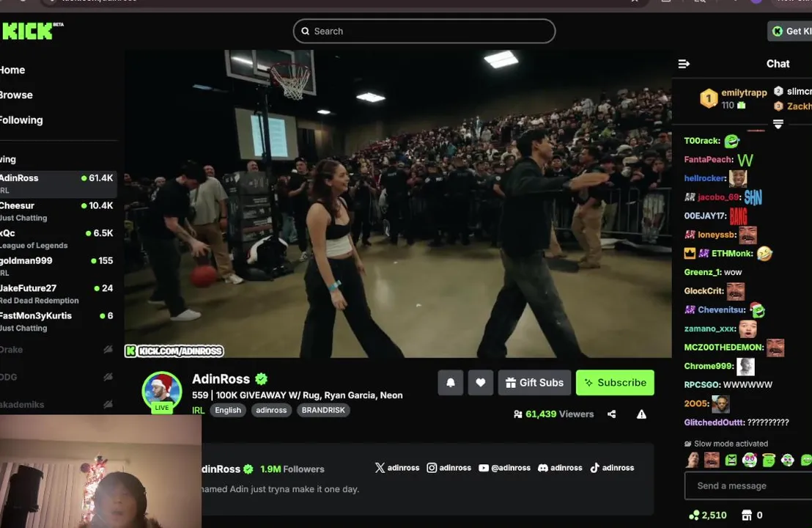
Task: Click the jacobo_69 username in chat
Action: pyautogui.click(x=720, y=197)
